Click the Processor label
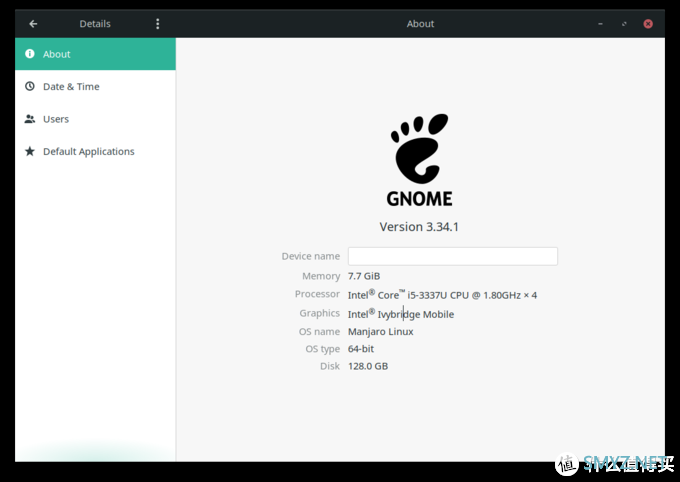680x482 pixels. tap(317, 294)
